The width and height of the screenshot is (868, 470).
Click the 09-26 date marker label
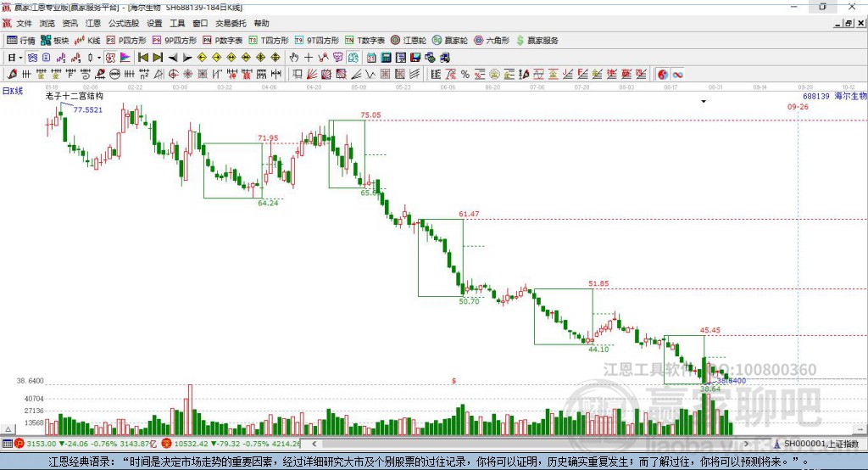798,106
